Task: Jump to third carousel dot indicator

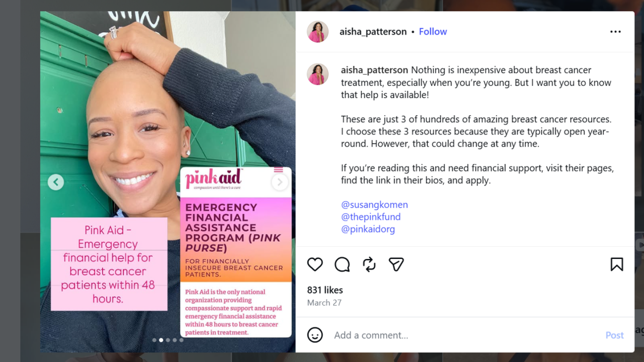Action: pos(168,340)
